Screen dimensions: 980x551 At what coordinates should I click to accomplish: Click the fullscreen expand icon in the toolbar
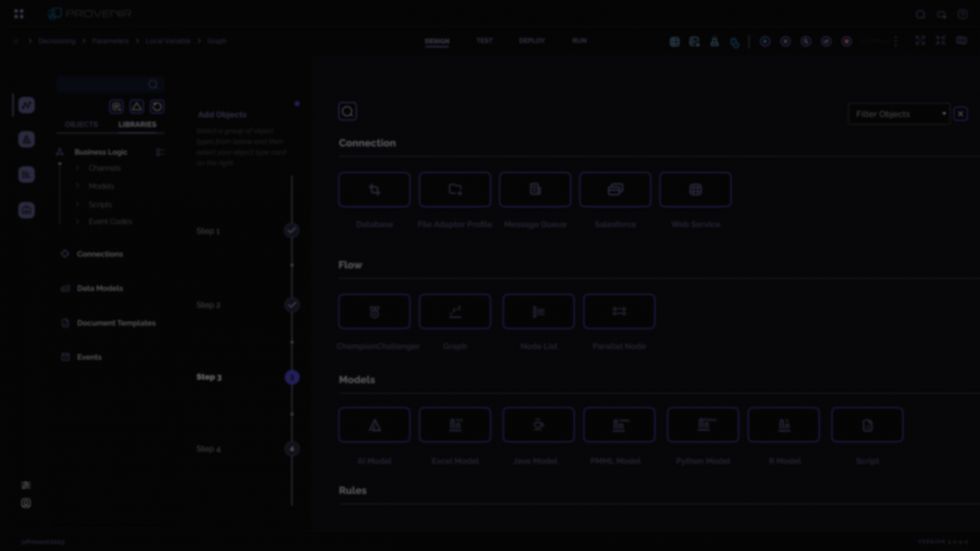tap(920, 41)
